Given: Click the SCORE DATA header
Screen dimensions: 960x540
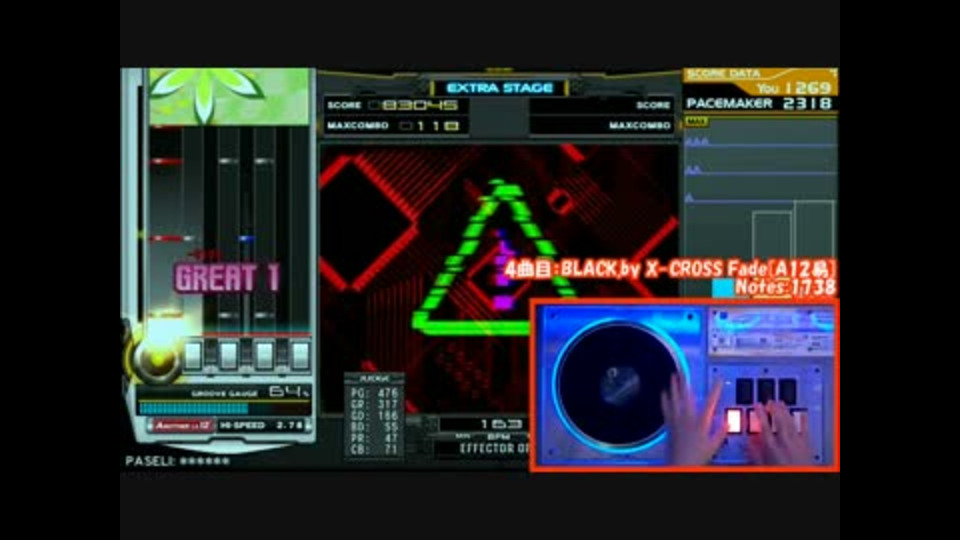Looking at the screenshot, I should point(723,74).
